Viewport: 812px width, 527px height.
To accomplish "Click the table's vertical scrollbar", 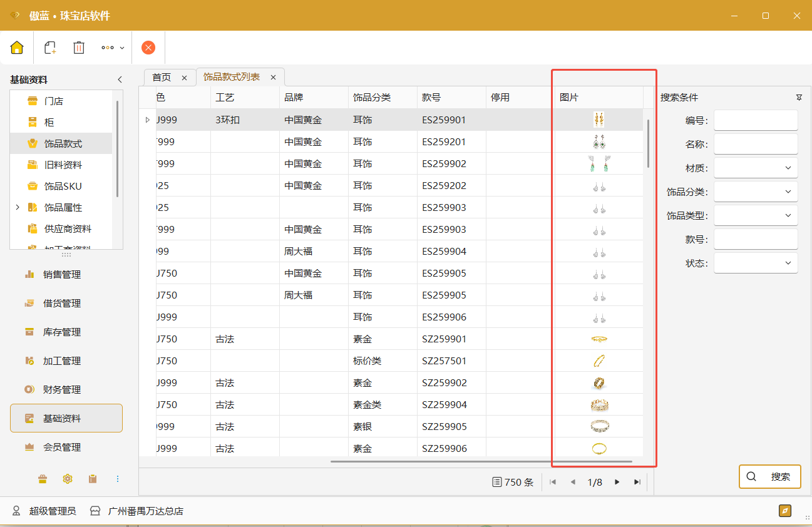I will (x=648, y=143).
